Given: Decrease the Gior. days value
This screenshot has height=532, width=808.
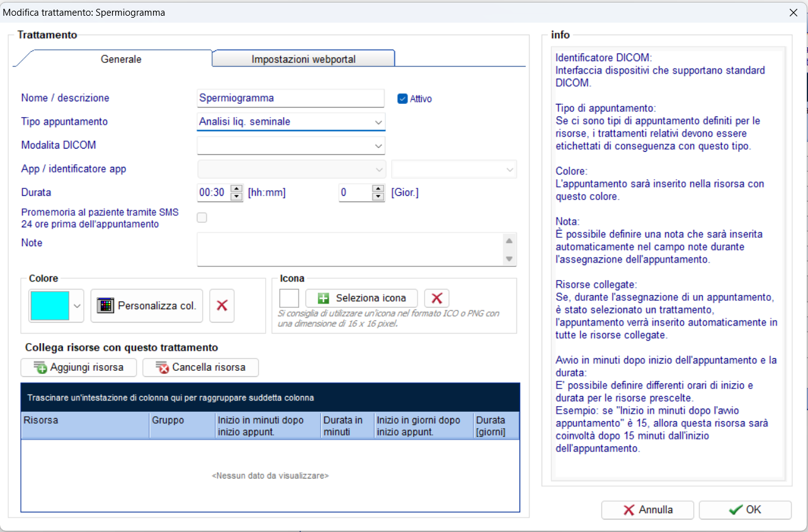Looking at the screenshot, I should click(378, 196).
